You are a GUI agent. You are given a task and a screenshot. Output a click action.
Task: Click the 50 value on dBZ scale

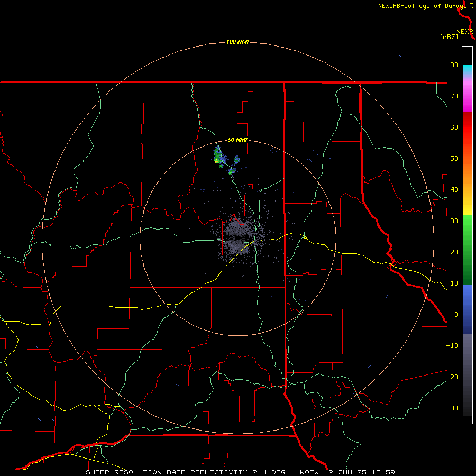coord(454,159)
